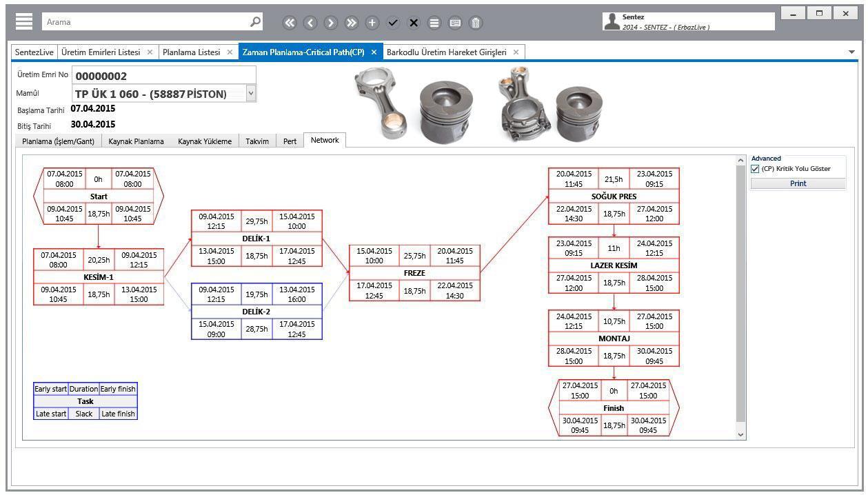868x495 pixels.
Task: Click the note/card toolbar icon
Action: 455,23
